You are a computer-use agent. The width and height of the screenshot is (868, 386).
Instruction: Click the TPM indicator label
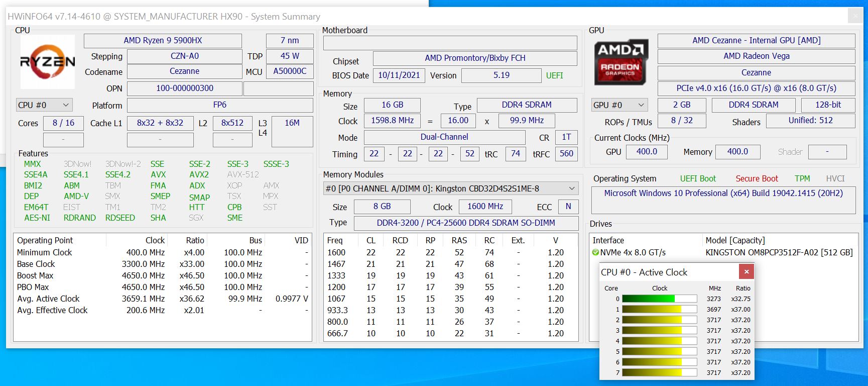[802, 178]
